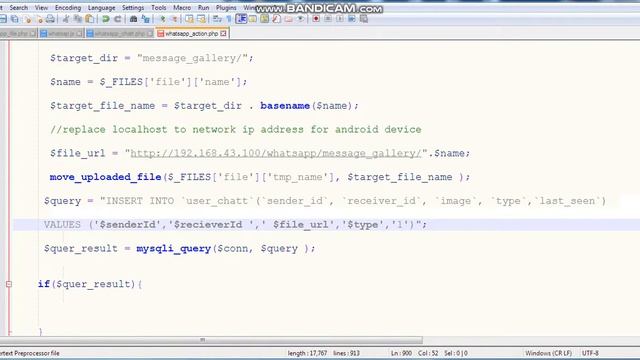Open the Document Map icon
The image size is (640, 360).
pyautogui.click(x=264, y=19)
